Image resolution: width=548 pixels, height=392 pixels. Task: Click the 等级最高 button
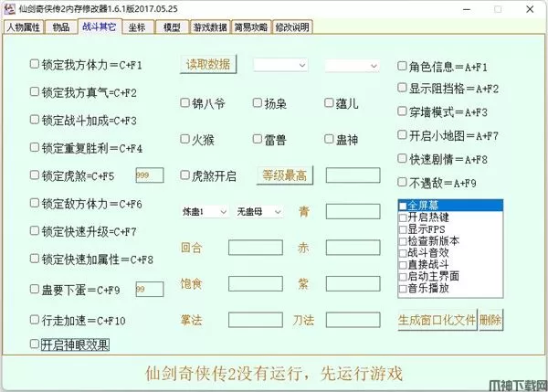click(x=285, y=175)
